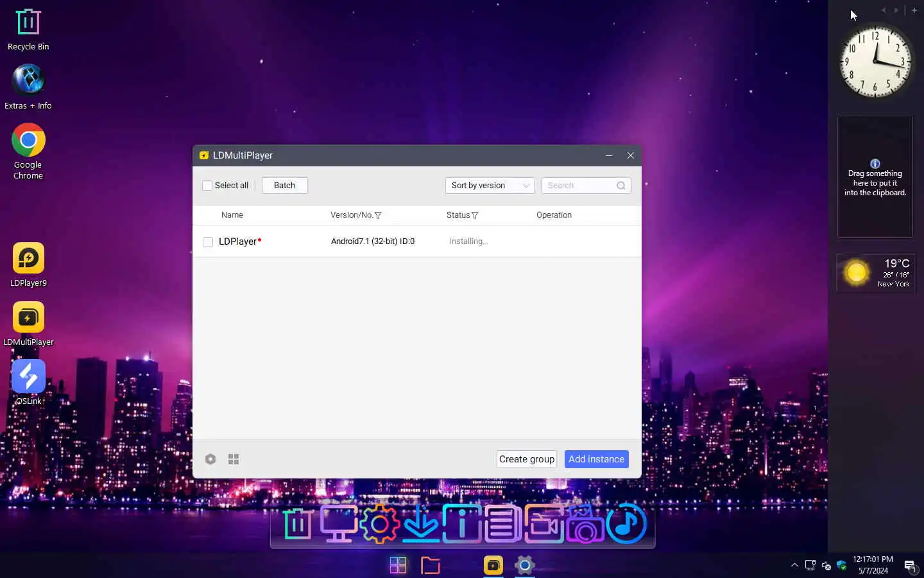
Task: Show hidden system tray icons
Action: pyautogui.click(x=794, y=565)
